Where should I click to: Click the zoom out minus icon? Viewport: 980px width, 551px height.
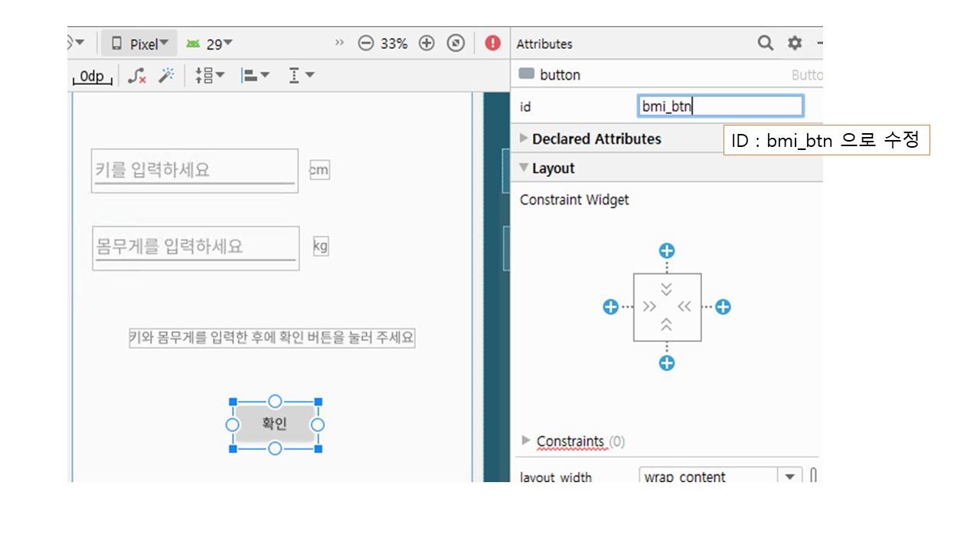366,44
